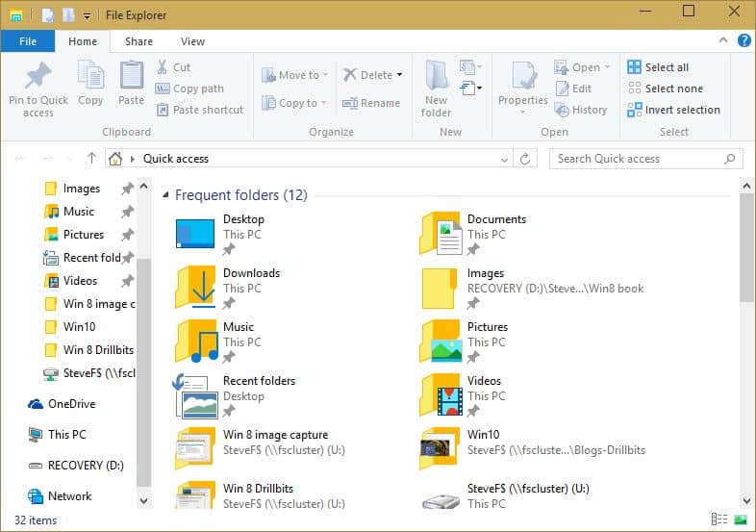Click the address bar home icon
Screen dimensions: 756x532
pyautogui.click(x=115, y=158)
